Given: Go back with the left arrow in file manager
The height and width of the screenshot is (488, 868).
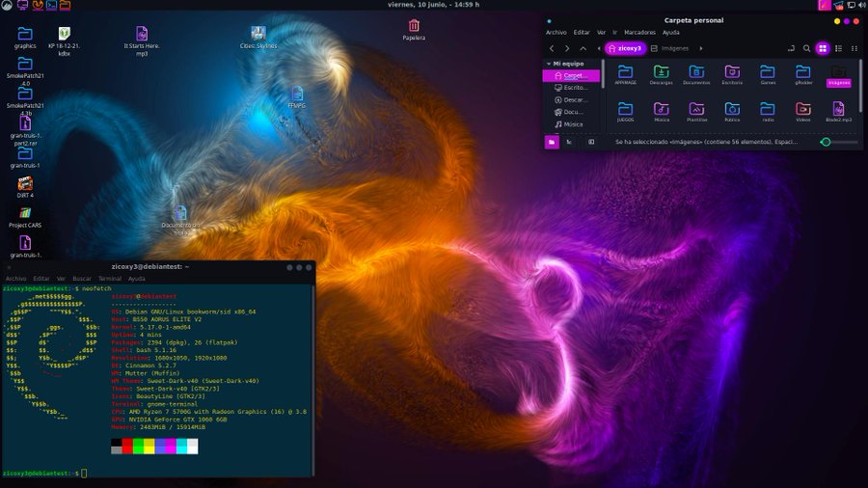Looking at the screenshot, I should point(552,48).
